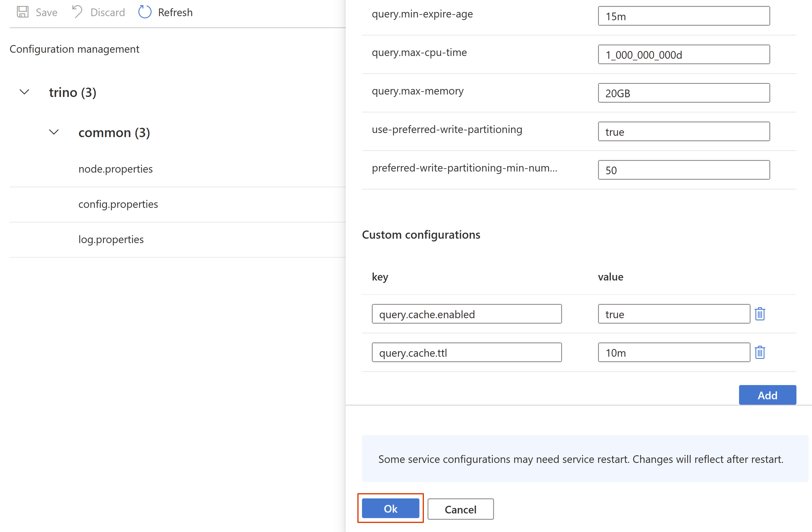The height and width of the screenshot is (532, 812).
Task: Click the delete icon next to query.cache.ttl
Action: click(760, 352)
